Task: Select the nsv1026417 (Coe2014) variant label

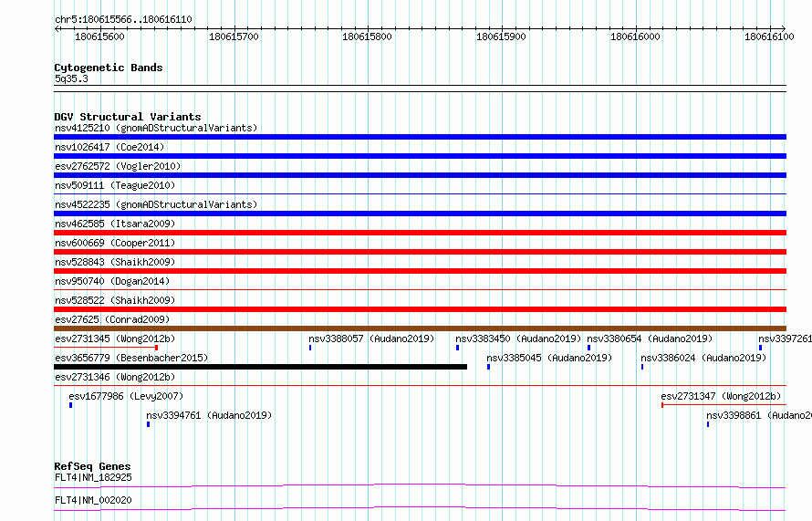Action: click(x=109, y=147)
